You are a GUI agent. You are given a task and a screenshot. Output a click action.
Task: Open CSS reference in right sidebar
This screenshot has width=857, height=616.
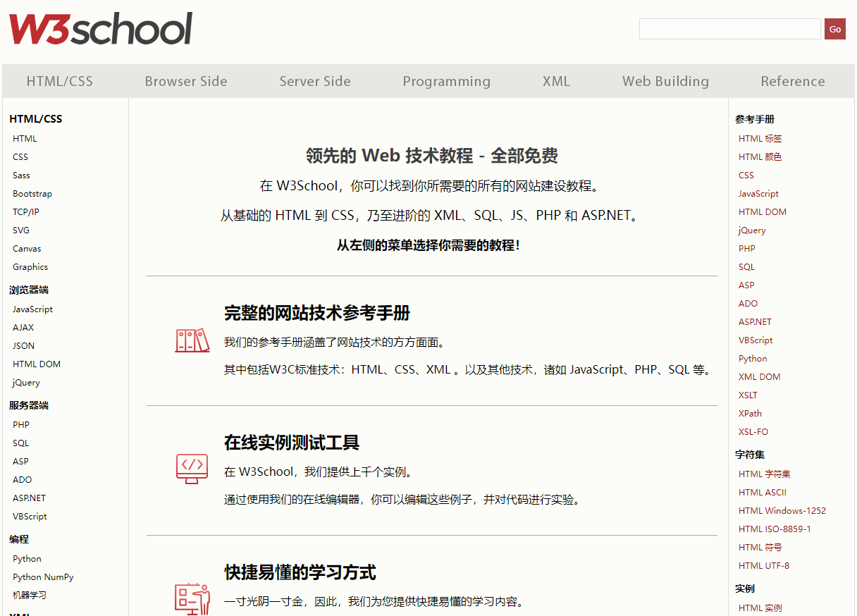pyautogui.click(x=746, y=175)
